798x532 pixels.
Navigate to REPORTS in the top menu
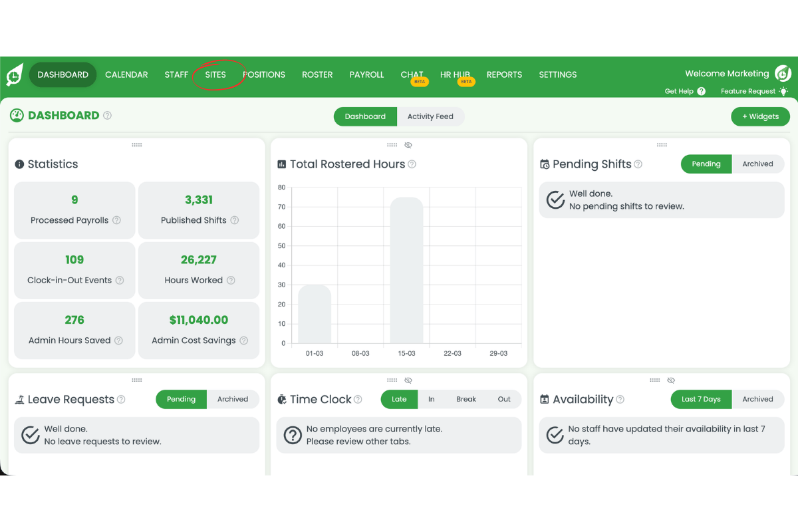pos(504,74)
